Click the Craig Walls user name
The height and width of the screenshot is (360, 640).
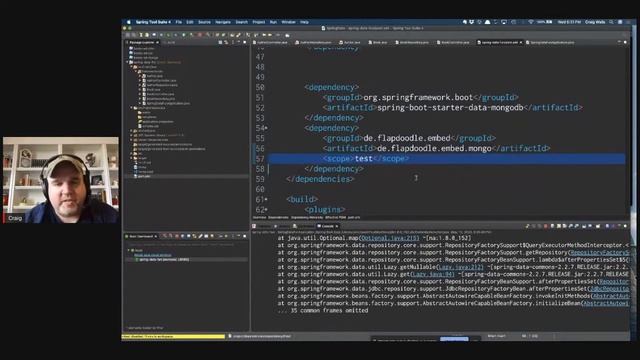pos(595,22)
